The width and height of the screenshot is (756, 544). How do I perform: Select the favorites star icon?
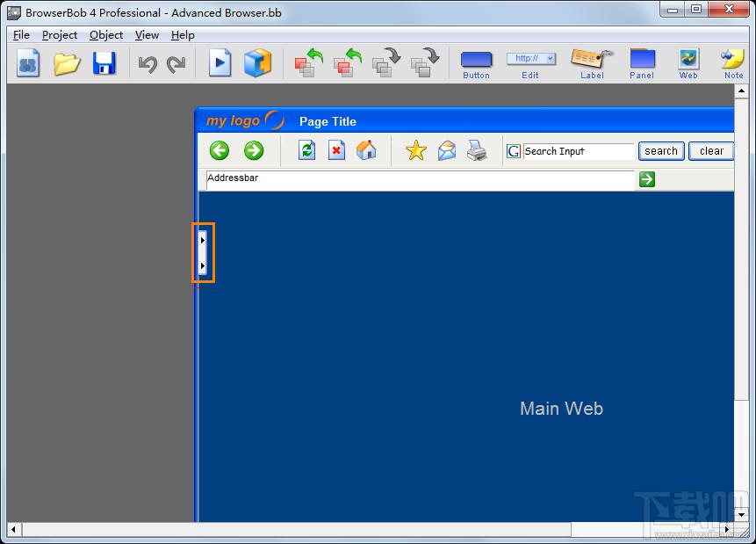click(x=416, y=150)
